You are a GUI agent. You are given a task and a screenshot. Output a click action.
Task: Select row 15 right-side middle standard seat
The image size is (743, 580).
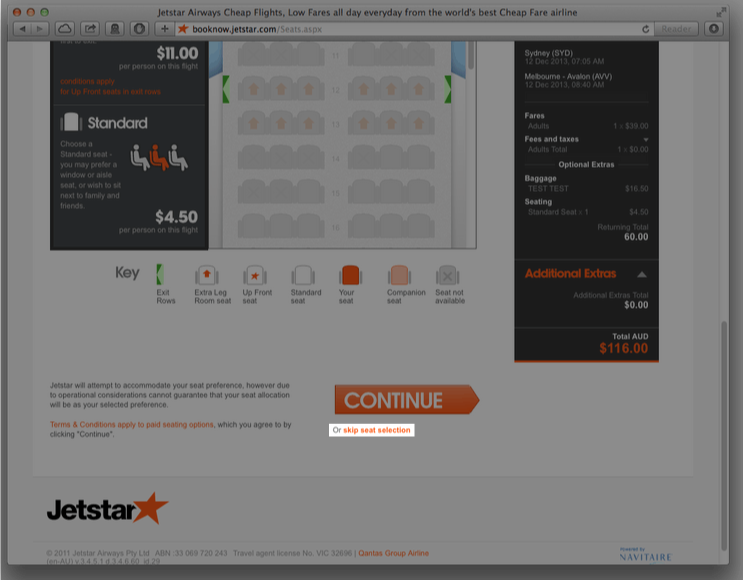click(x=391, y=192)
